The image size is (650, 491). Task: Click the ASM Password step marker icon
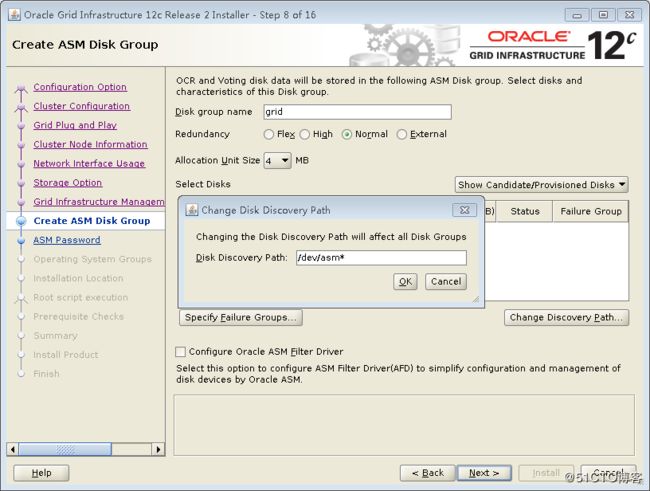(21, 240)
